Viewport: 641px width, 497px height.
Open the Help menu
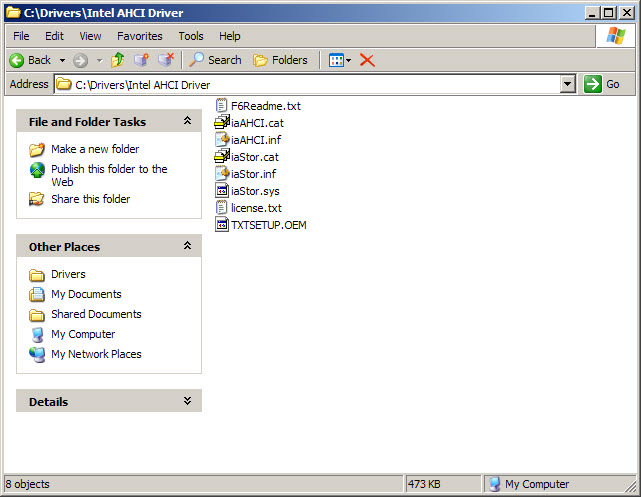point(229,36)
